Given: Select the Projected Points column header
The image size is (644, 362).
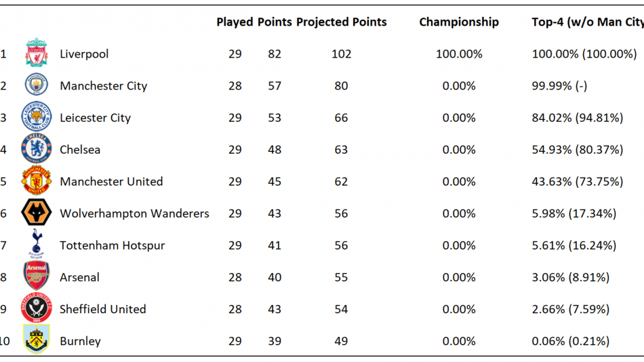Looking at the screenshot, I should 341,22.
